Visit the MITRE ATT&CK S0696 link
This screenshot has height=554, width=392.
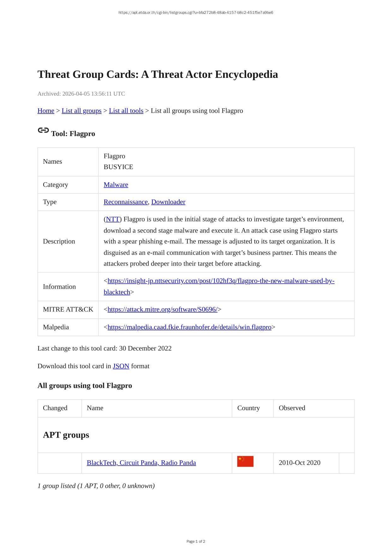[163, 309]
